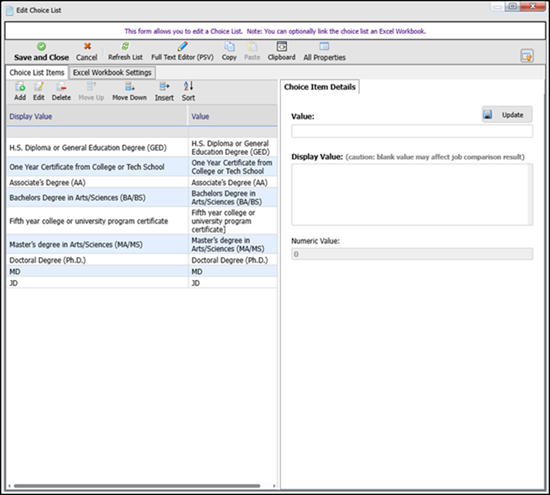Click the Value cell for JD
550x495 pixels.
pos(233,283)
